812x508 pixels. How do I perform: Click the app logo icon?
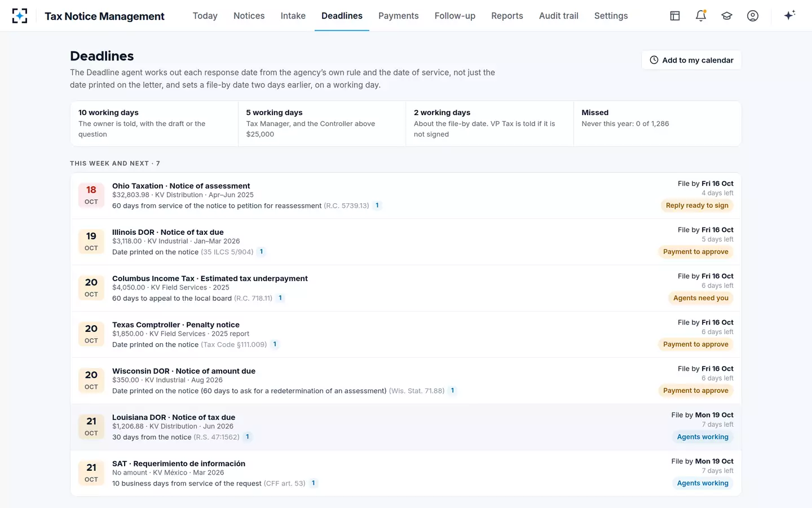20,16
